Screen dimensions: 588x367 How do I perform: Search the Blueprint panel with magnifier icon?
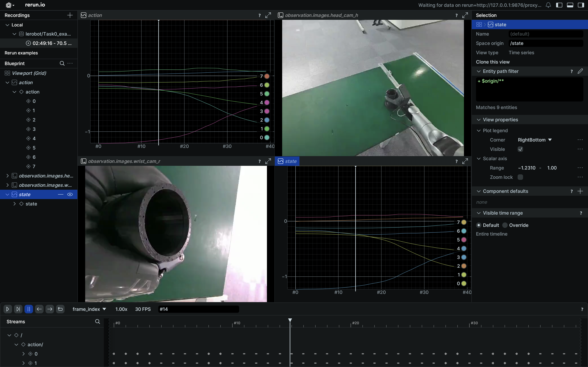pyautogui.click(x=62, y=63)
